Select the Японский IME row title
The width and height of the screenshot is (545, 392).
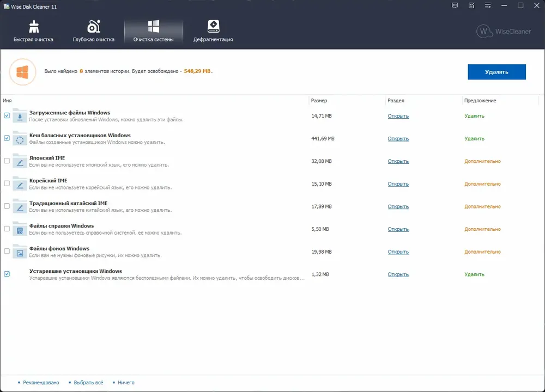pyautogui.click(x=47, y=158)
